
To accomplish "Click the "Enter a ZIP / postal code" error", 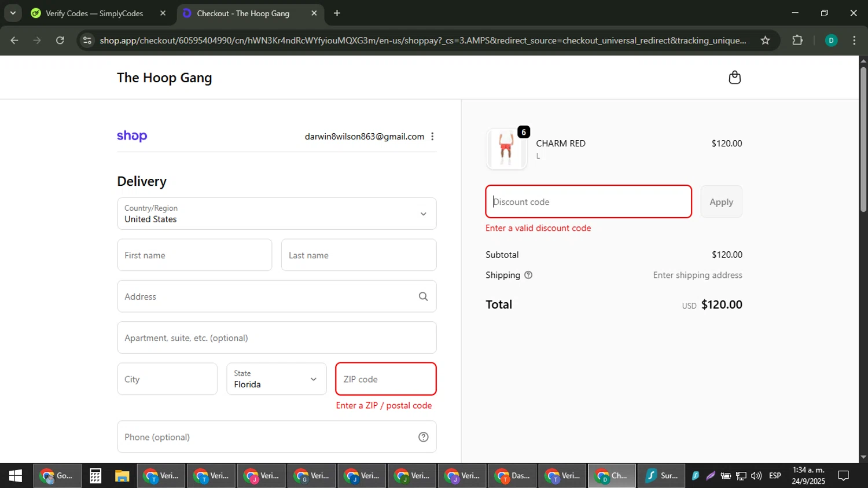I will [384, 405].
